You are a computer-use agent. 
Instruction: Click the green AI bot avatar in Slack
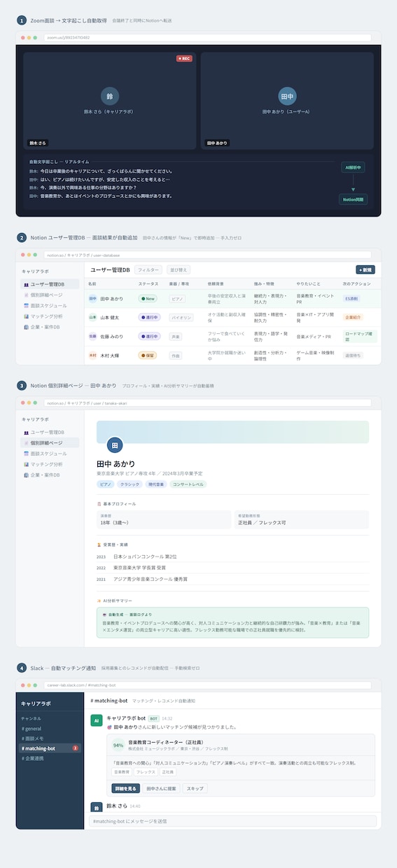97,720
